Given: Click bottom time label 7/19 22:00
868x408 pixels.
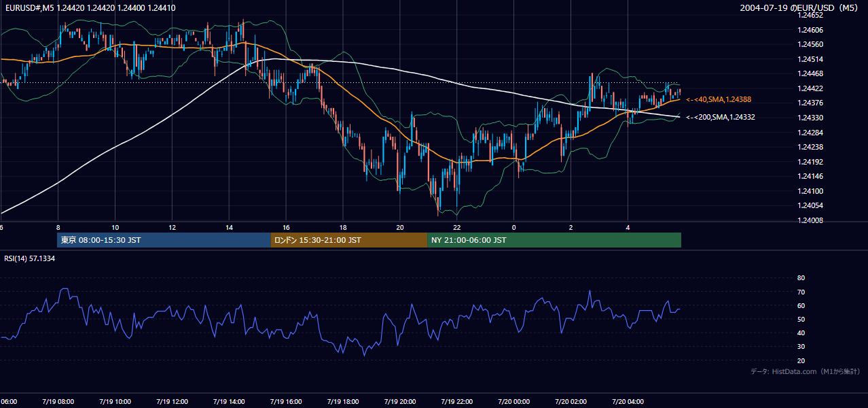Looking at the screenshot, I should (457, 401).
